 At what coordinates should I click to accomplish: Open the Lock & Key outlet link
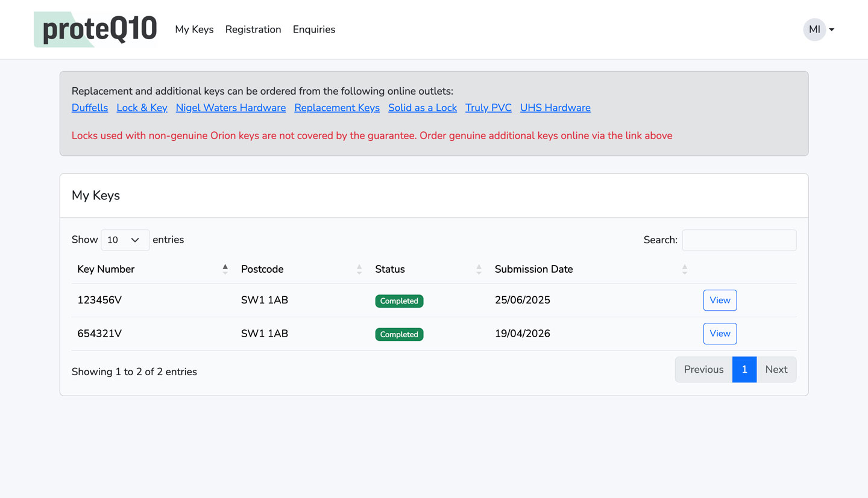(142, 108)
